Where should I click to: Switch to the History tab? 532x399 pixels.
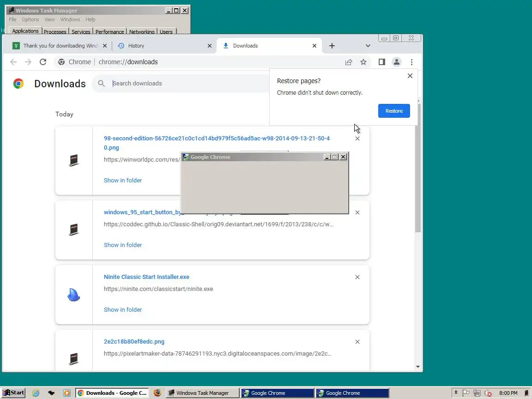point(136,46)
